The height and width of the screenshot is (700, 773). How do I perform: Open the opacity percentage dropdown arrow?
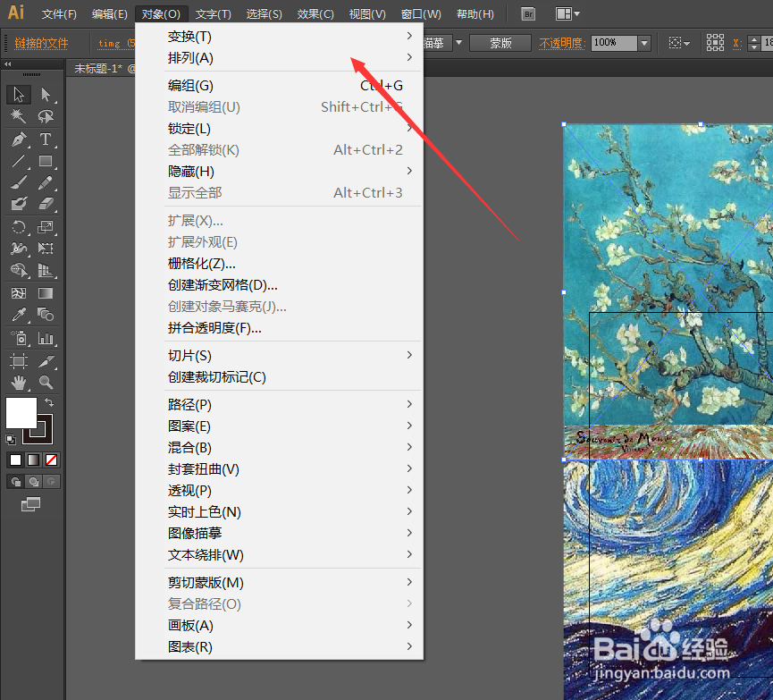tap(644, 44)
